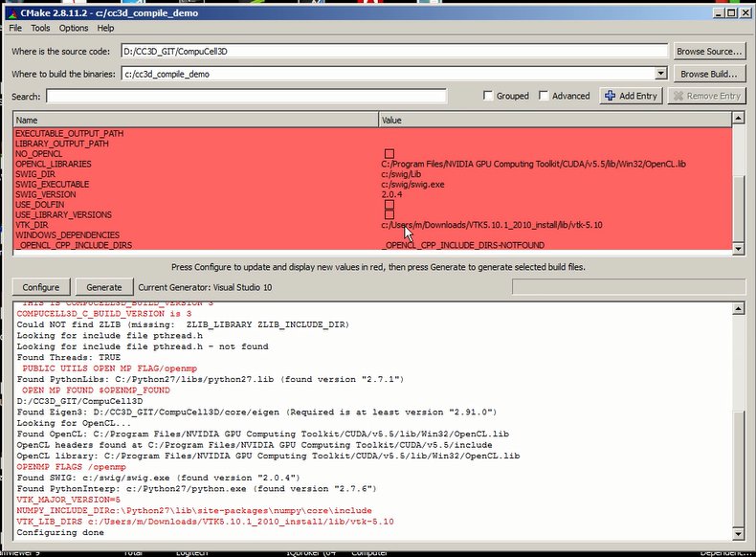Open the File menu
Screen dimensions: 756x557
coord(15,29)
